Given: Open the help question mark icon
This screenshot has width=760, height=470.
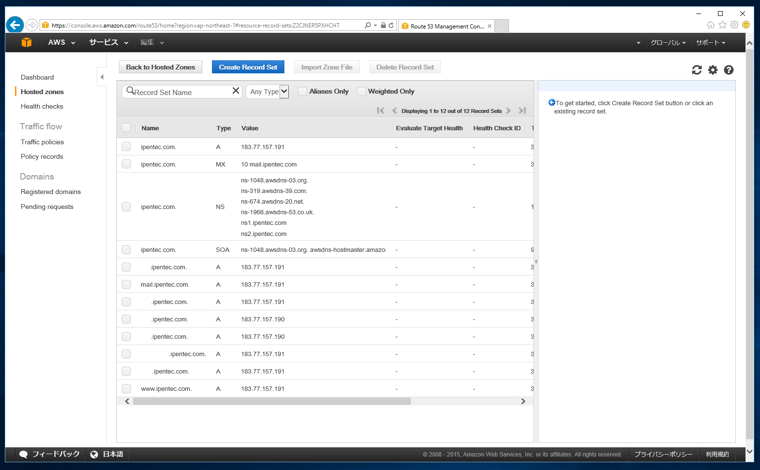Looking at the screenshot, I should 728,70.
